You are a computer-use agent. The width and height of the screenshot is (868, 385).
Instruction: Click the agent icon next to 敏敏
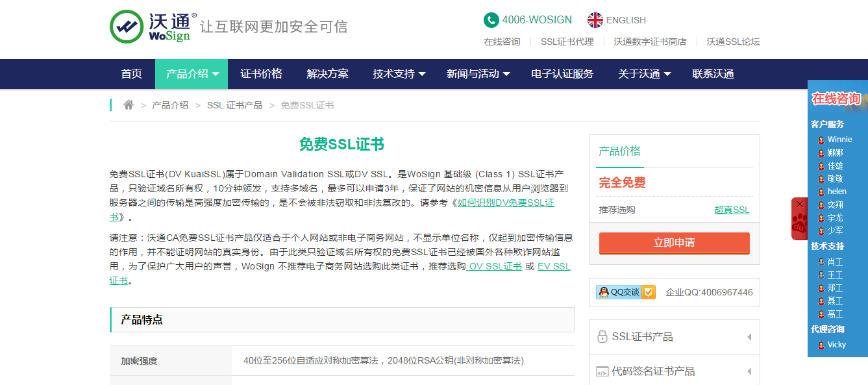pos(821,179)
